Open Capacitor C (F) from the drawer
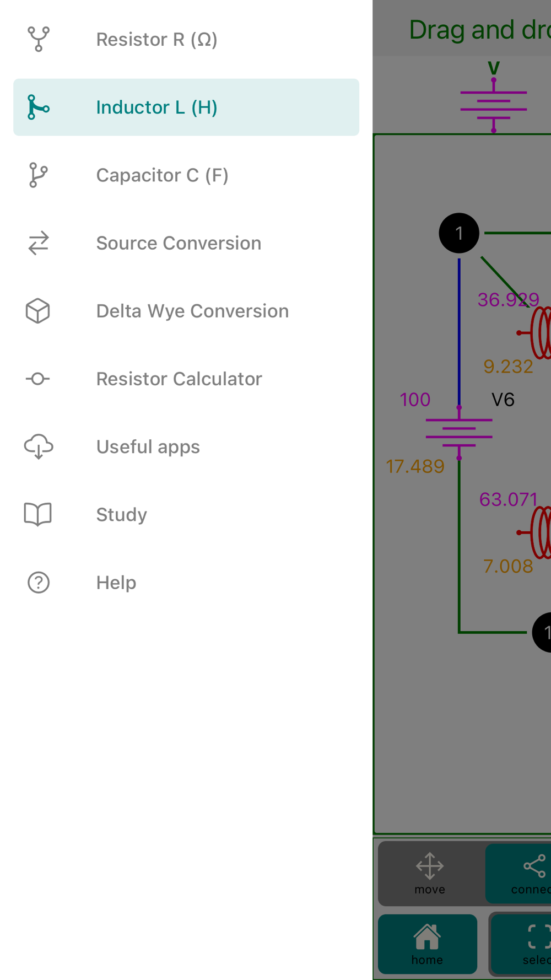551x980 pixels. coord(186,175)
